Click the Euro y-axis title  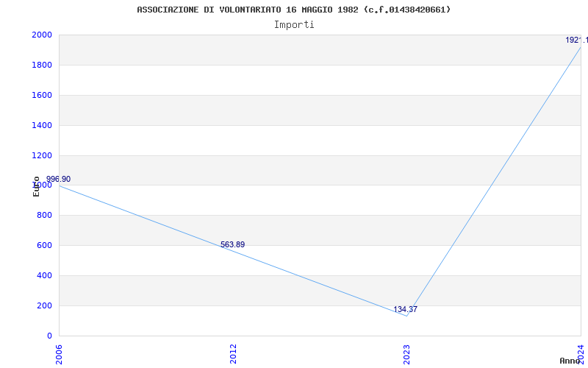pyautogui.click(x=36, y=186)
